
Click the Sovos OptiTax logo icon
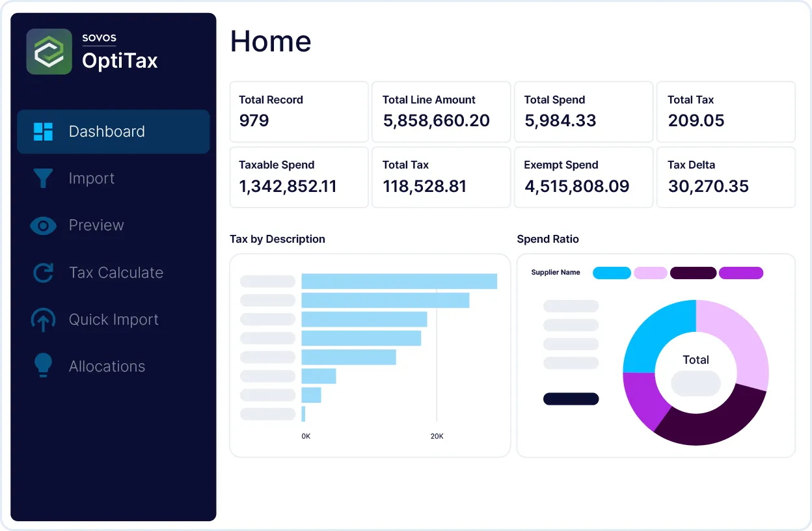click(49, 51)
